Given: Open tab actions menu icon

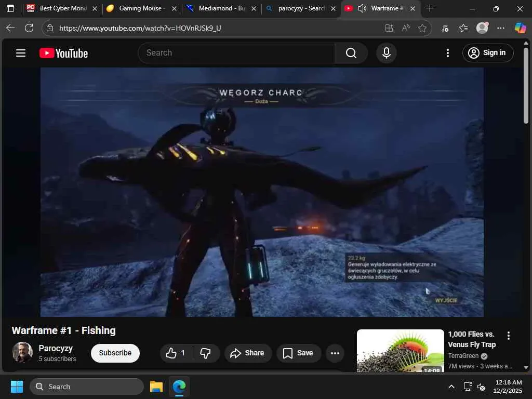Looking at the screenshot, I should click(10, 8).
